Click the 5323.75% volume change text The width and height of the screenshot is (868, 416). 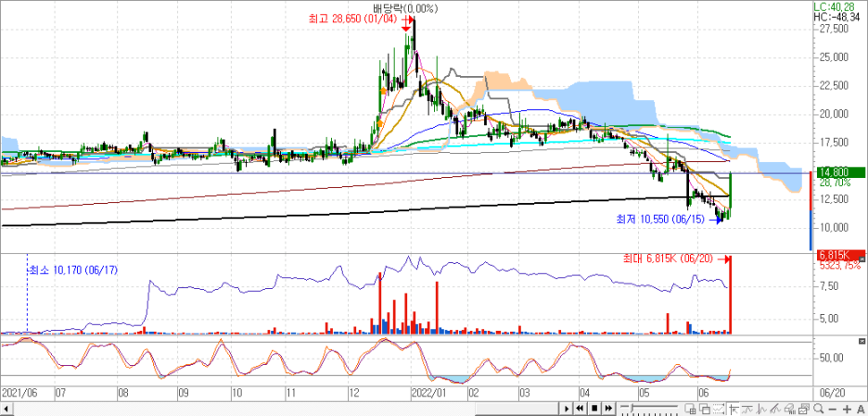pos(841,265)
